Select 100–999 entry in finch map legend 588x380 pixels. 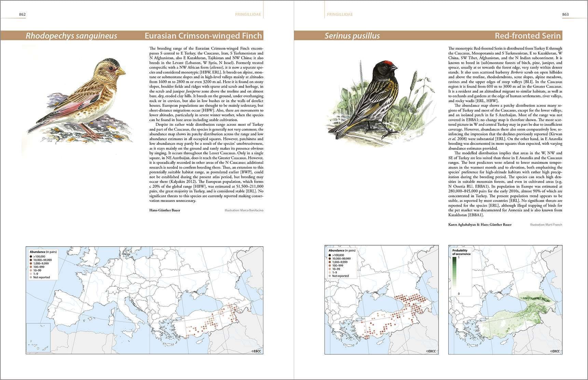pos(37,267)
